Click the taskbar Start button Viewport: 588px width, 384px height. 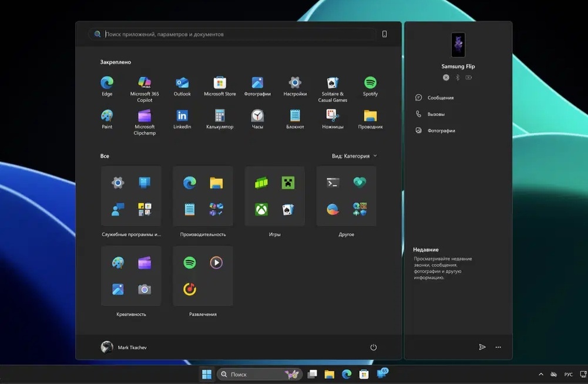(206, 374)
